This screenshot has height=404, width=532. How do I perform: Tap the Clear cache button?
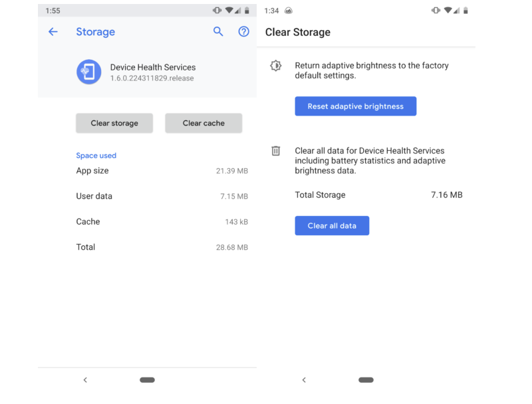point(203,123)
